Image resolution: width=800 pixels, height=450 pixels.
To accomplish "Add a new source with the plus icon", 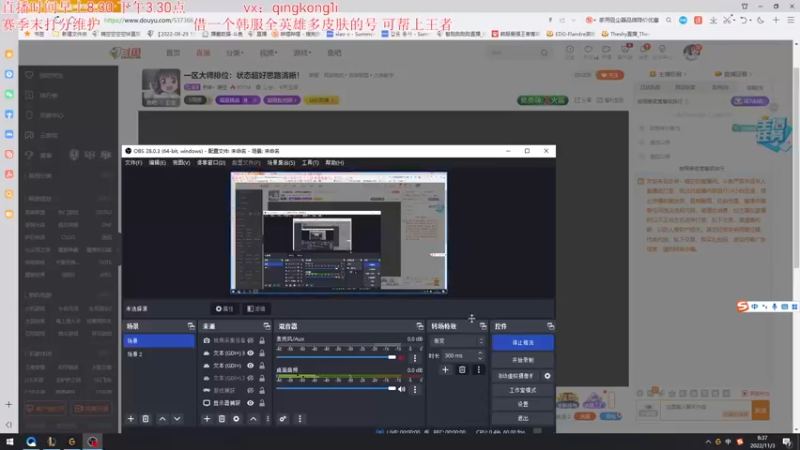I will point(207,419).
